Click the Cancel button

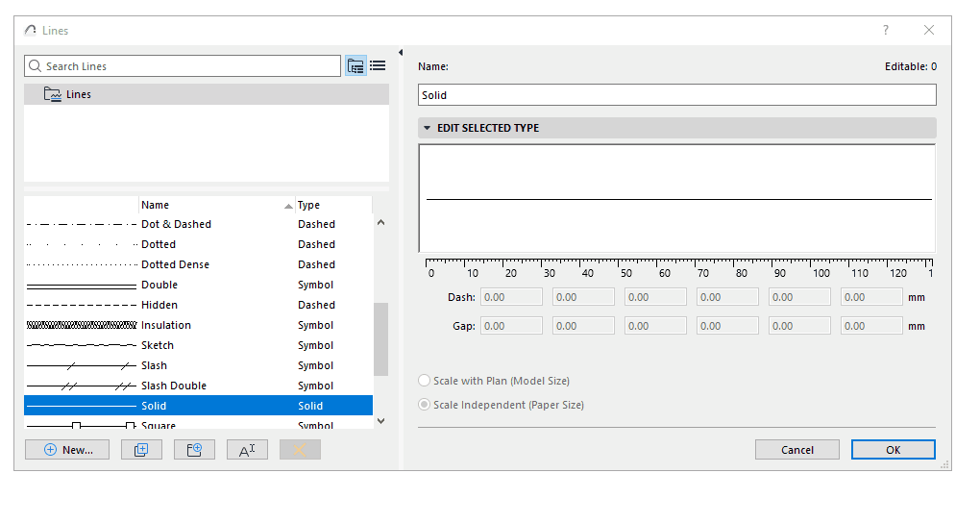796,450
